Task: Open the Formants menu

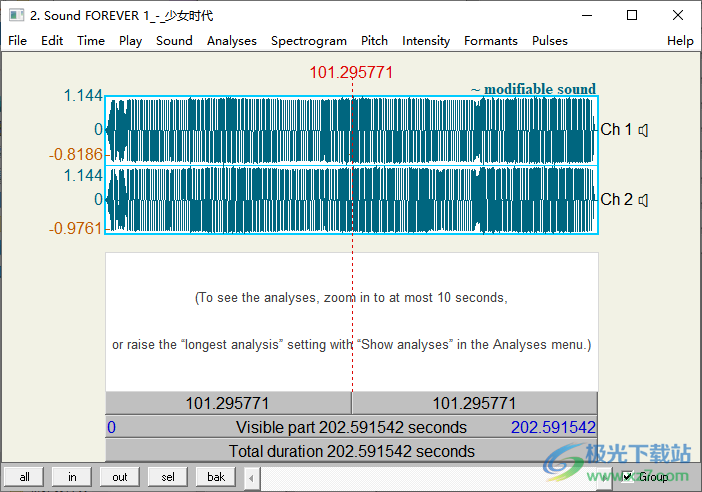Action: 490,41
